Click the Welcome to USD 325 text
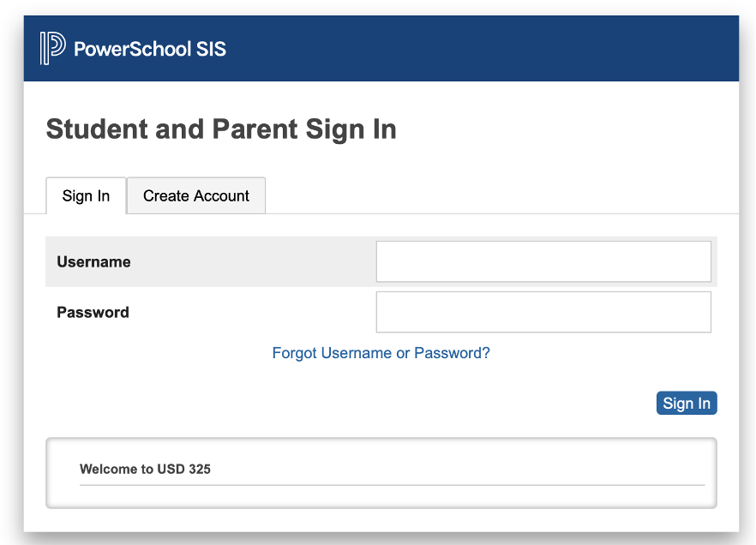Image resolution: width=756 pixels, height=545 pixels. pos(145,469)
